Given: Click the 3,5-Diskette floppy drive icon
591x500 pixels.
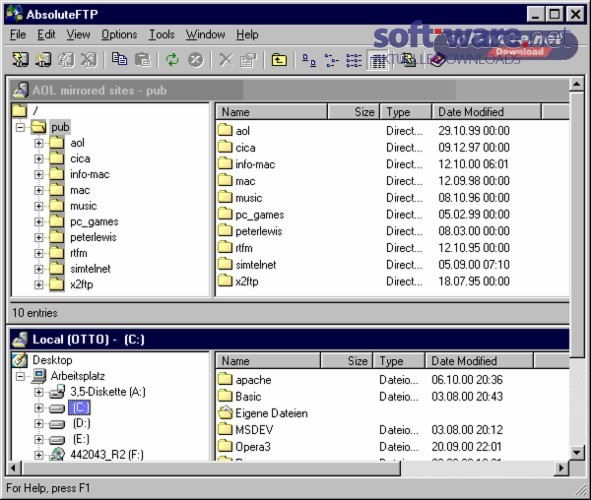Looking at the screenshot, I should pos(57,392).
